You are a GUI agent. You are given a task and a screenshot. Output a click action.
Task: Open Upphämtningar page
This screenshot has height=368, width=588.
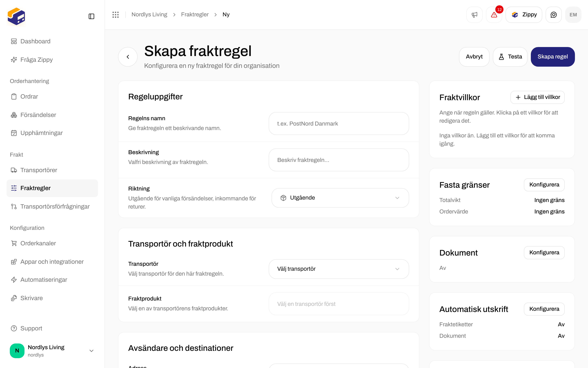(52, 133)
